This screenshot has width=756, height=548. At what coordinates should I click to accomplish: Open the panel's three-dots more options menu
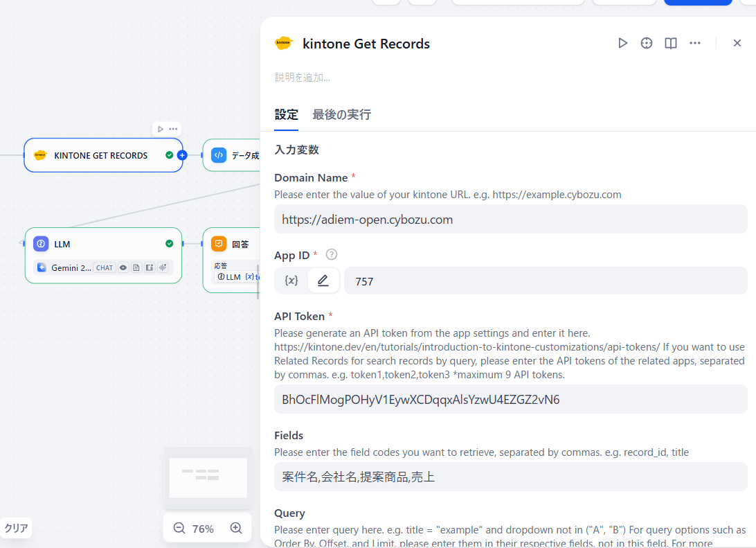[x=695, y=44]
